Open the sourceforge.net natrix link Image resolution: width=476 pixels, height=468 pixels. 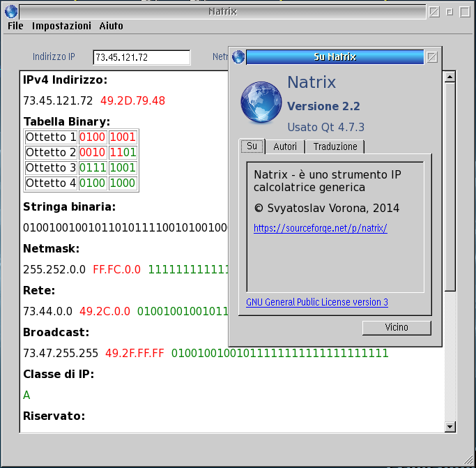tap(321, 228)
